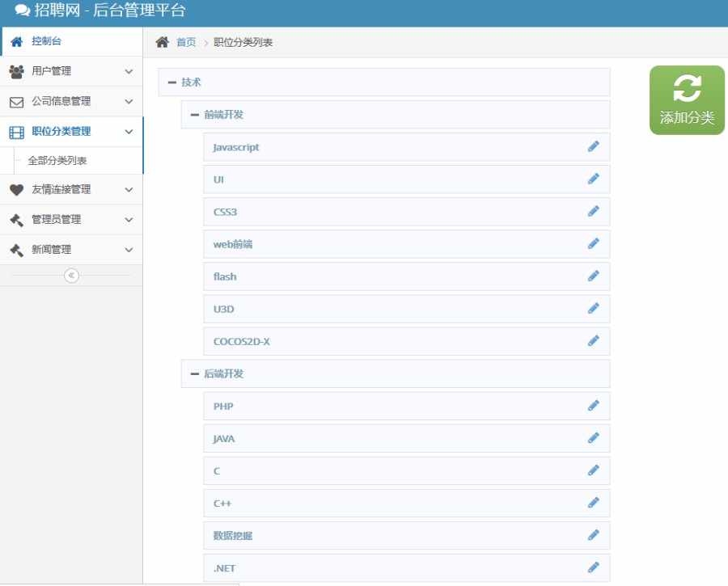Select the .NET category text
This screenshot has width=728, height=586.
[224, 568]
